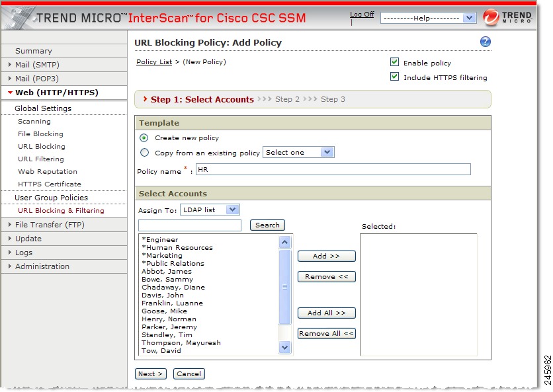
Task: Select Tow, David in accounts list
Action: click(x=161, y=351)
